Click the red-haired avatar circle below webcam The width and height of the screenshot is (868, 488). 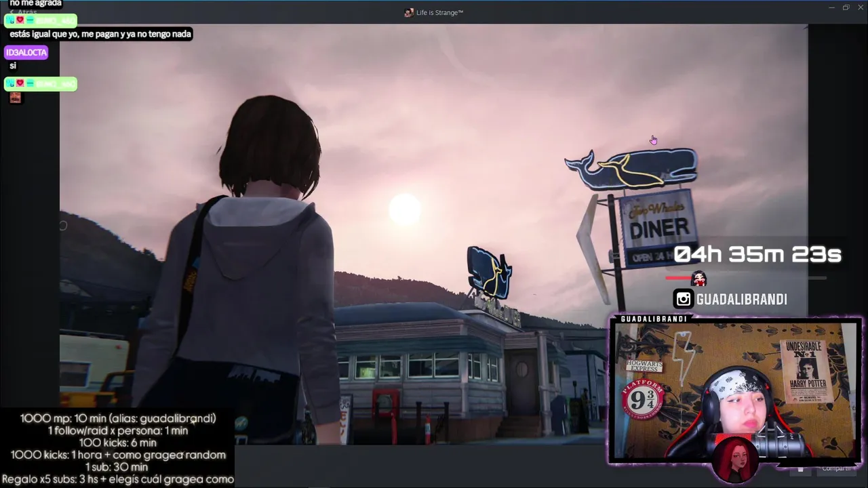coord(734,460)
